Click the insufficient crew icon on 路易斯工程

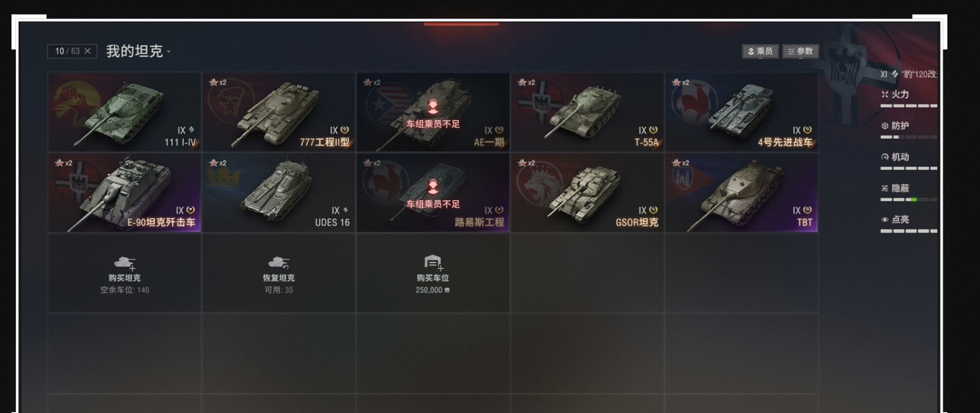coord(433,186)
